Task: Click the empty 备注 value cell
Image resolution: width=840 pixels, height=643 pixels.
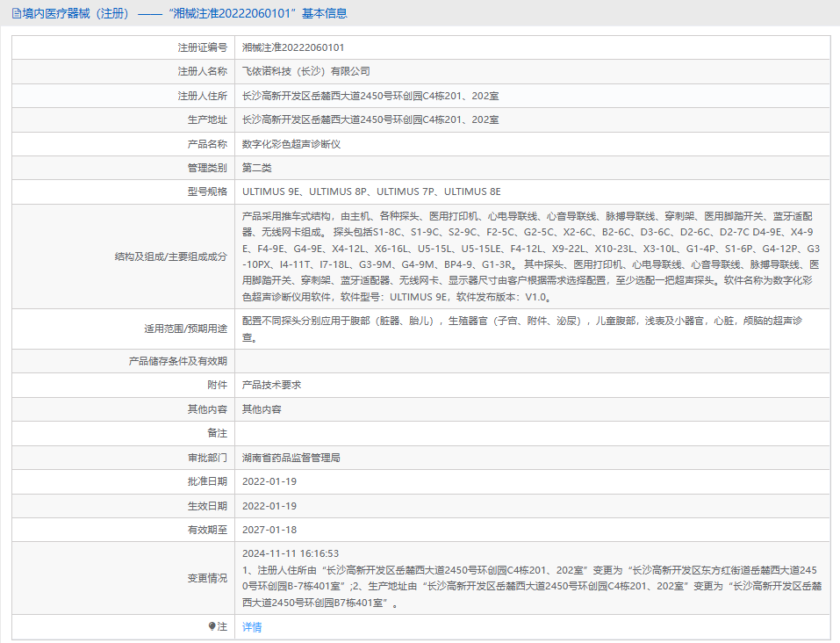Action: coord(532,433)
